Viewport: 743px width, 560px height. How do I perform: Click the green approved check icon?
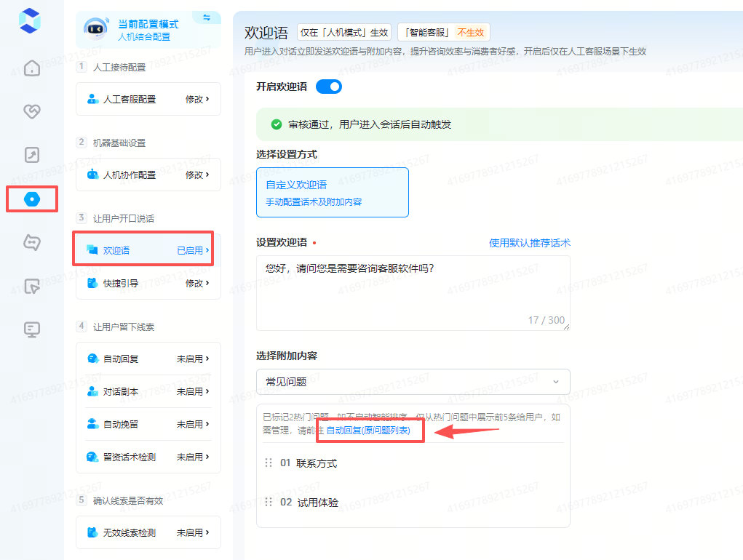coord(277,124)
